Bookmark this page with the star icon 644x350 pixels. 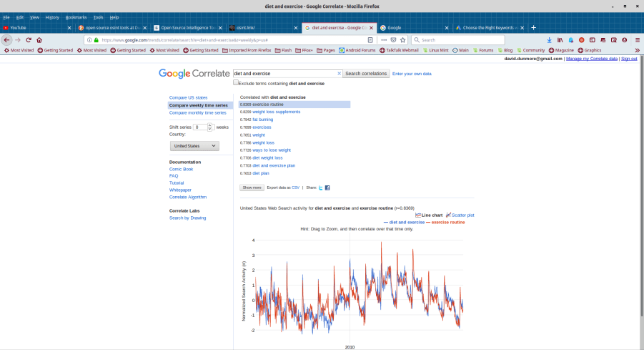tap(403, 40)
